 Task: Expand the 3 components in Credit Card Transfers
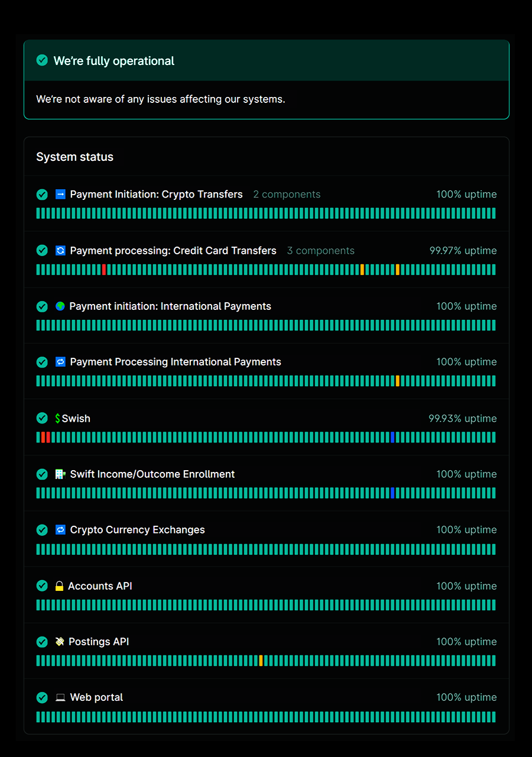pos(320,251)
